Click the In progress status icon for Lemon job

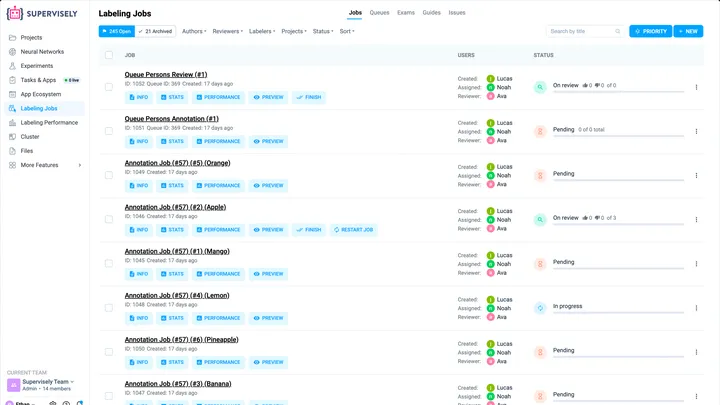[540, 308]
